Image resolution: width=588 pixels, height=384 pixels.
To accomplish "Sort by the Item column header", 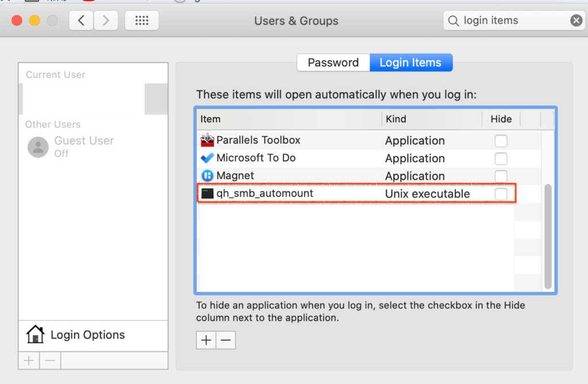I will [x=289, y=119].
